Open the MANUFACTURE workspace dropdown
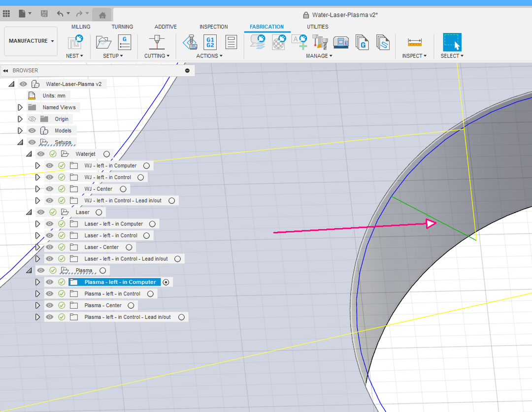Image resolution: width=532 pixels, height=412 pixels. tap(32, 41)
